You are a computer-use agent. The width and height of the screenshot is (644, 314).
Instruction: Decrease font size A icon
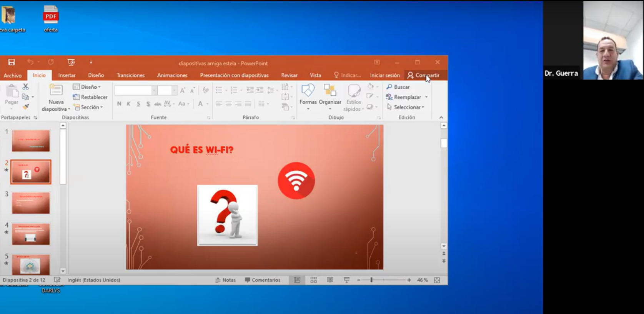[193, 90]
